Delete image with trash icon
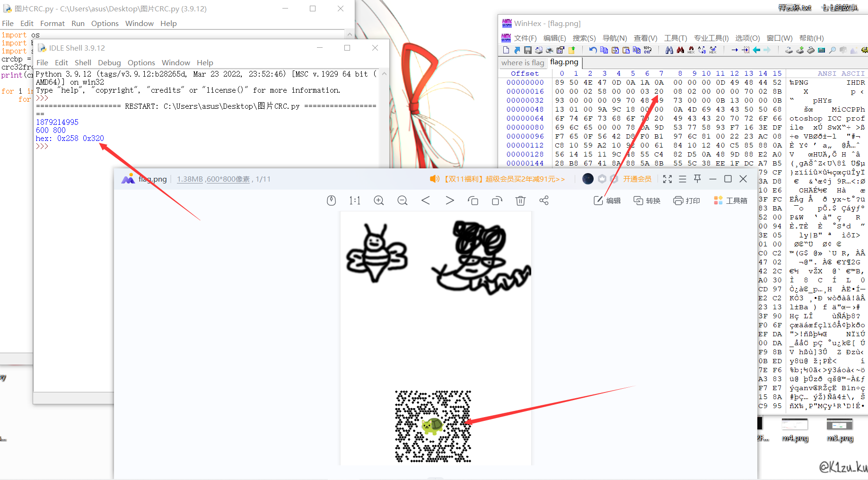This screenshot has width=868, height=480. 520,201
